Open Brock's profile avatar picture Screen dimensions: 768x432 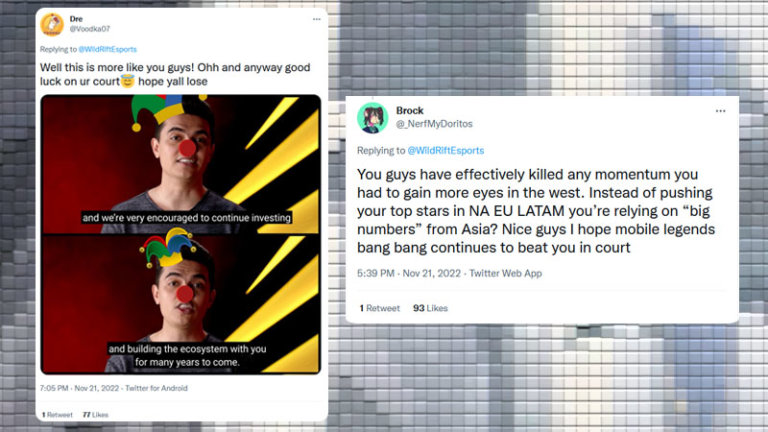(x=373, y=118)
